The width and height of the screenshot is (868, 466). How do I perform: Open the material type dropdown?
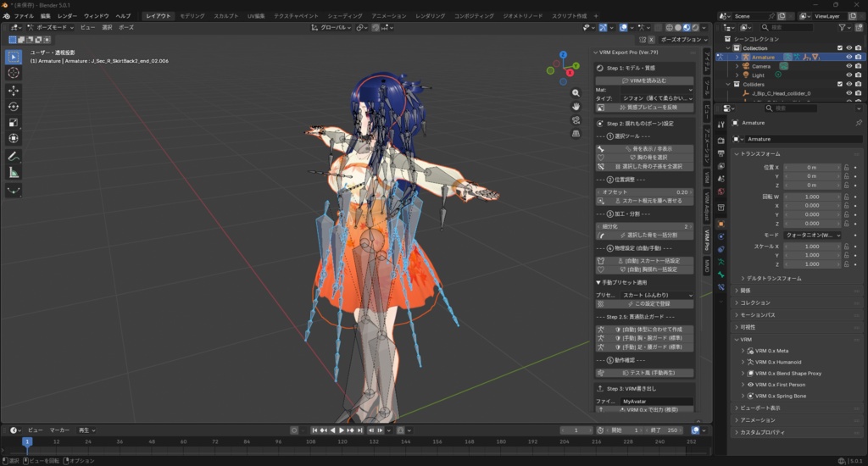[657, 98]
